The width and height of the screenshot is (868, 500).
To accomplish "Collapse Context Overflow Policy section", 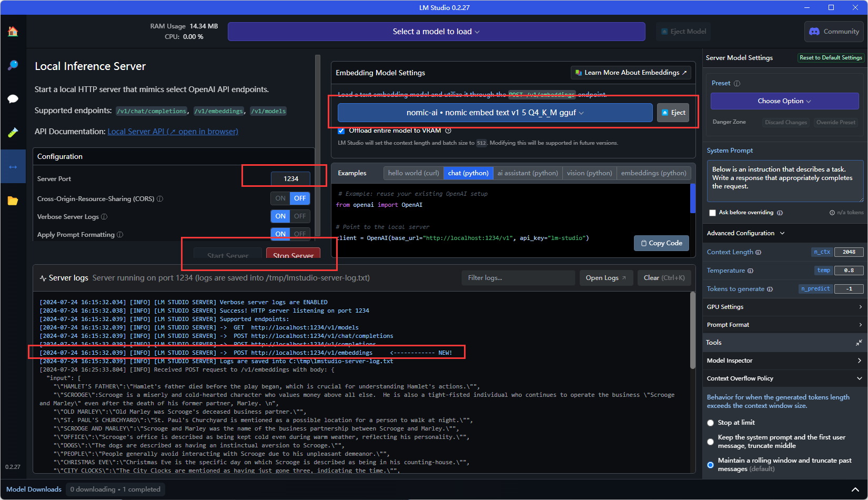I will click(784, 378).
